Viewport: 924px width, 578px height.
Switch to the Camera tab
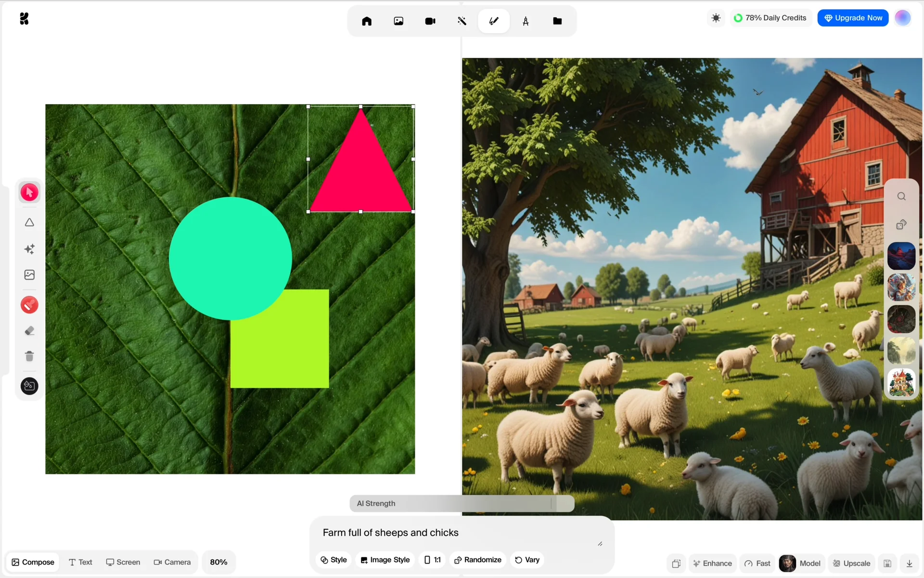(172, 562)
